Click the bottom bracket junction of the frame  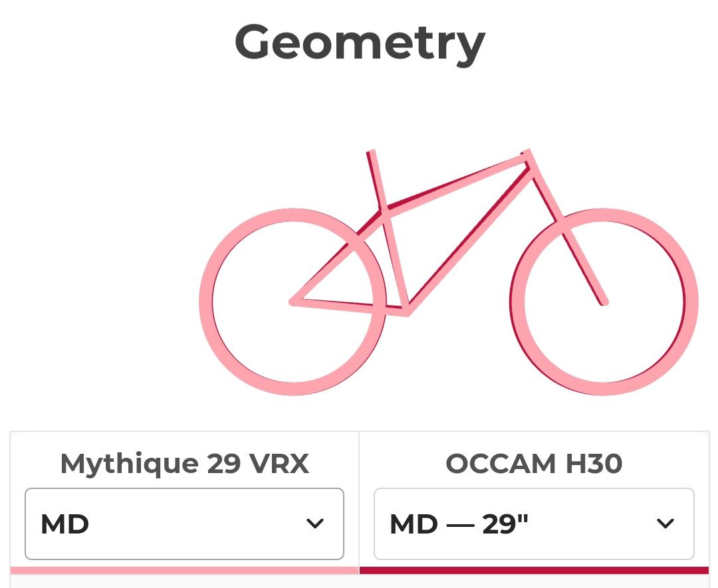tap(406, 311)
